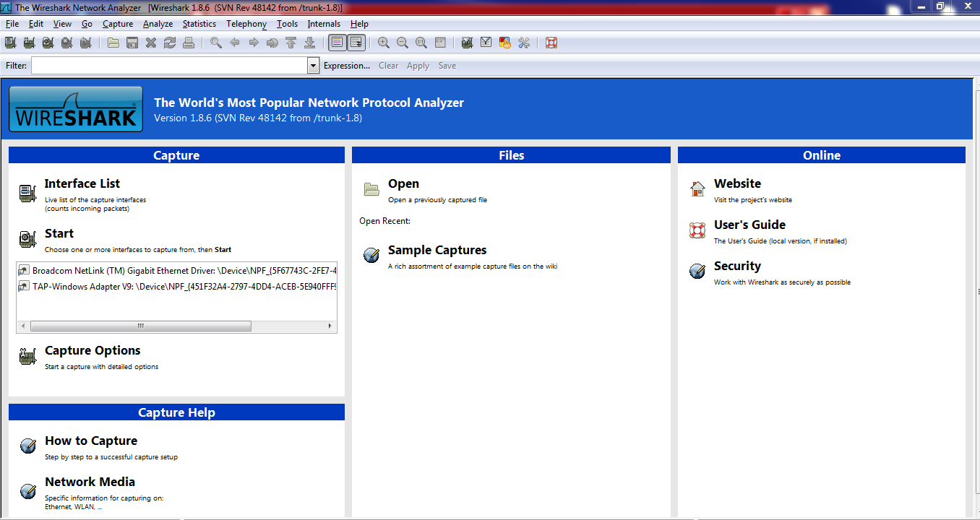Jump to the first packet icon
980x520 pixels.
tap(291, 43)
